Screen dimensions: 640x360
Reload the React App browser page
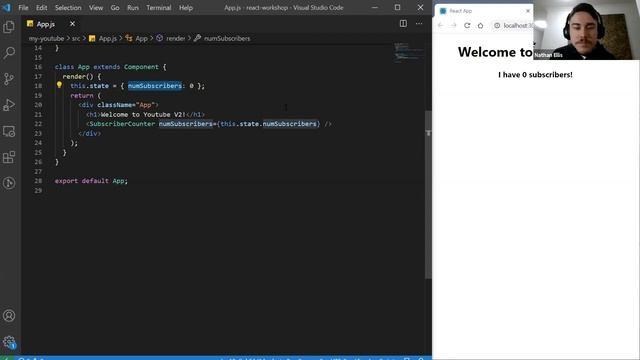pyautogui.click(x=467, y=25)
